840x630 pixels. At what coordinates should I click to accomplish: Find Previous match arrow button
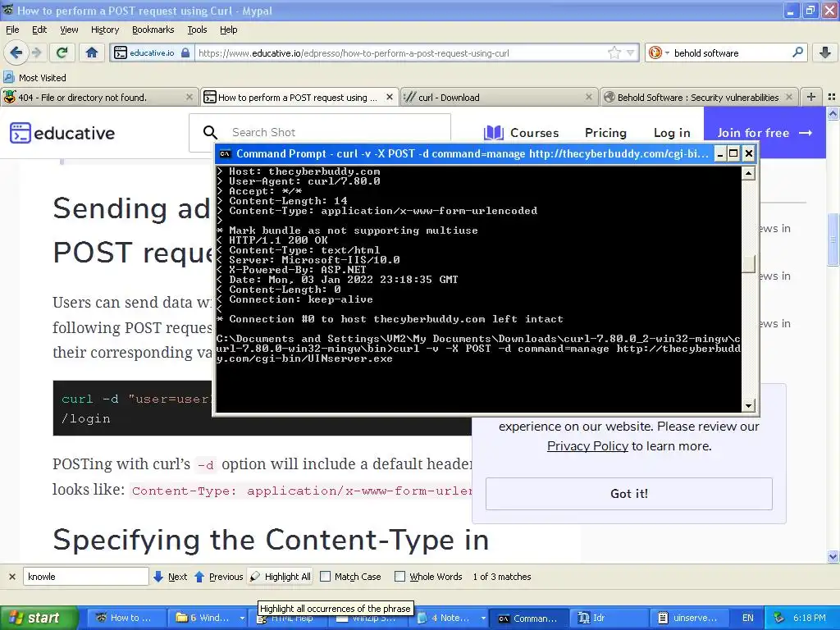click(218, 577)
